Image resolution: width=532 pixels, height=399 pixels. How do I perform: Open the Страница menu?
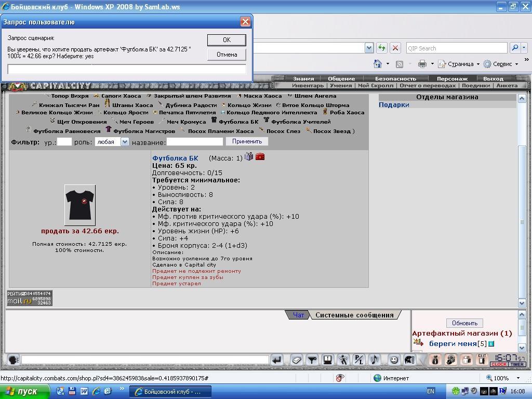click(458, 64)
